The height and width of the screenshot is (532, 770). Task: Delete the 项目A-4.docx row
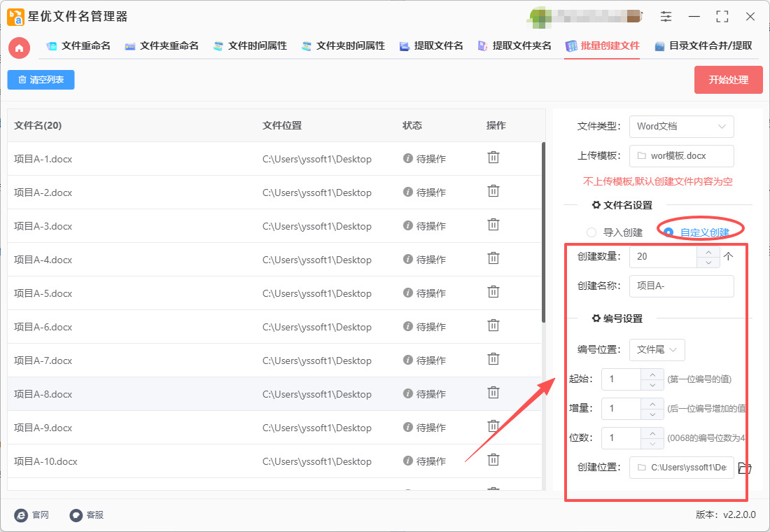point(493,258)
